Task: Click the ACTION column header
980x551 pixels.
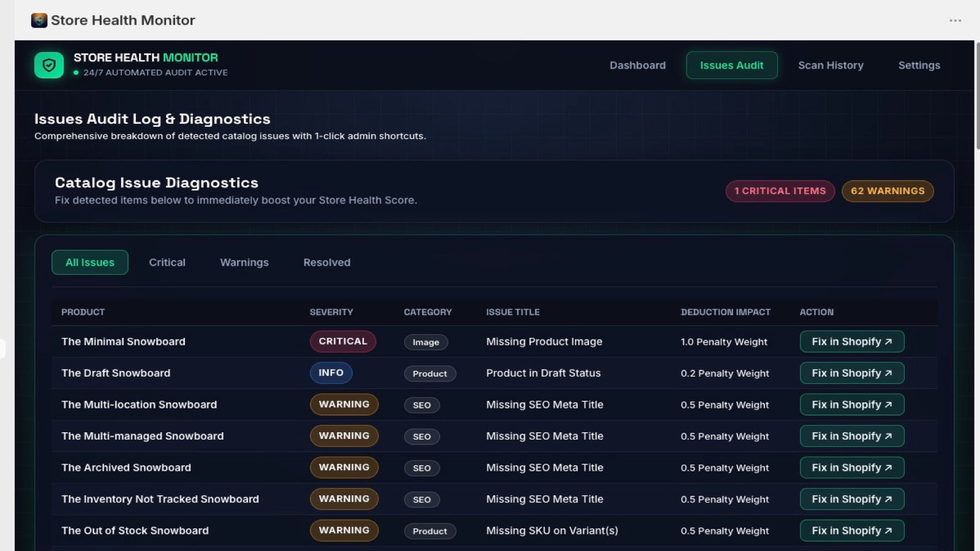Action: [816, 312]
